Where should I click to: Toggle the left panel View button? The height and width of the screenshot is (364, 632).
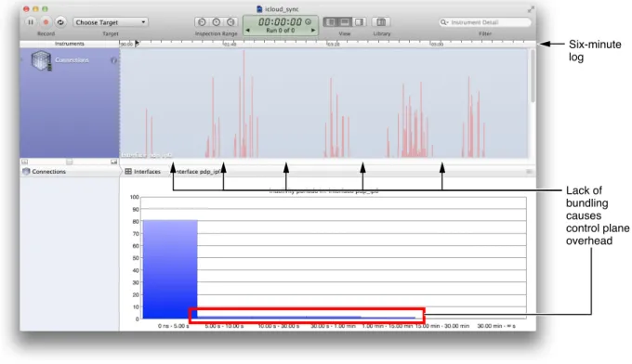click(331, 22)
